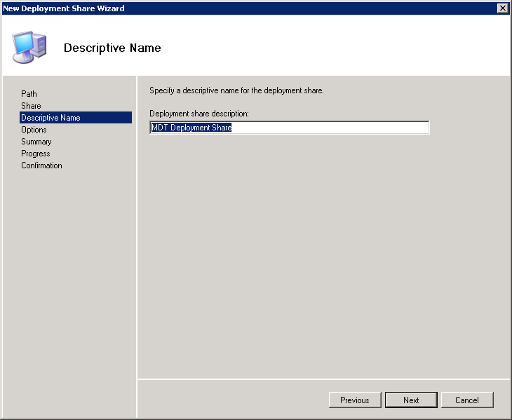Click the highlighted 'MDT Deployment Share' text
The width and height of the screenshot is (512, 420).
click(191, 128)
